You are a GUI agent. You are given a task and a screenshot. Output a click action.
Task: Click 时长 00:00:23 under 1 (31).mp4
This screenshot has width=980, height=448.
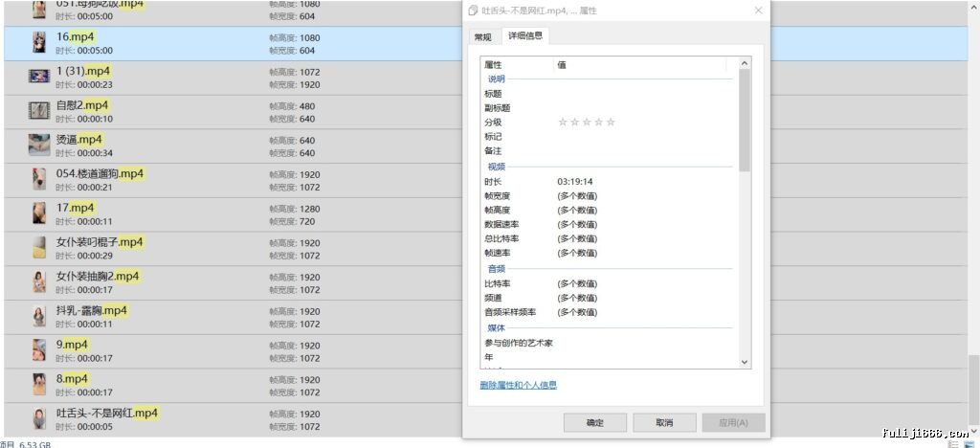click(x=84, y=85)
